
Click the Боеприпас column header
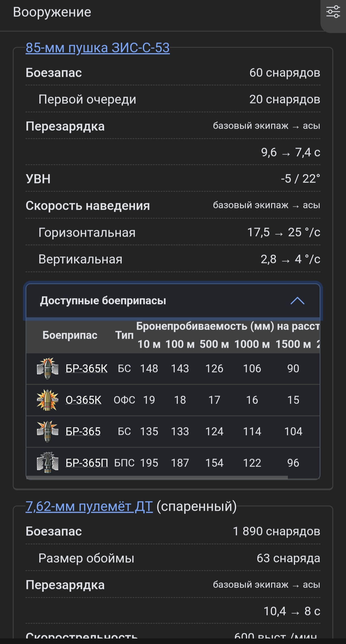point(70,335)
